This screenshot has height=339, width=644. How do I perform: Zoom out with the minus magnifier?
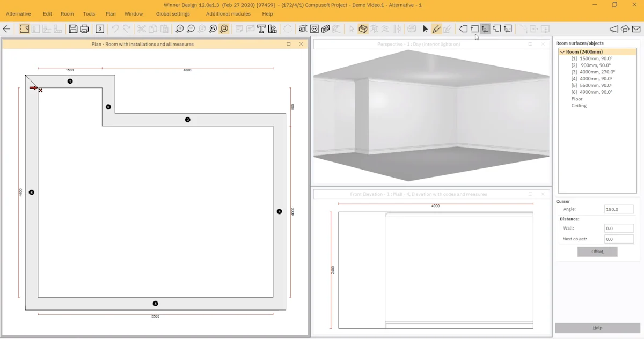pos(191,29)
